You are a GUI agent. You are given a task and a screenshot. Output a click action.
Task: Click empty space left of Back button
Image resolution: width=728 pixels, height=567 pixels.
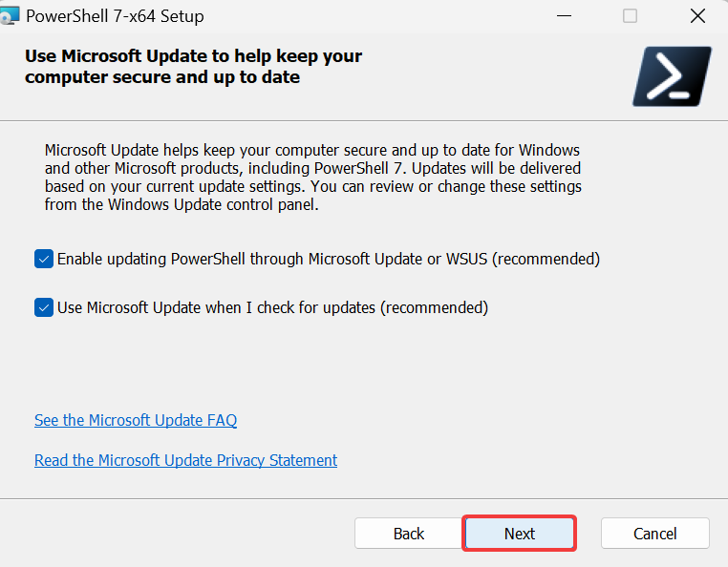point(177,534)
